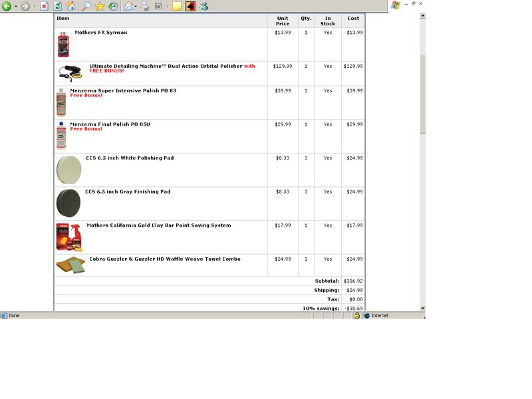The image size is (532, 399).
Task: Open Menzerna Super Intensive Polish PO 83
Action: [x=123, y=90]
